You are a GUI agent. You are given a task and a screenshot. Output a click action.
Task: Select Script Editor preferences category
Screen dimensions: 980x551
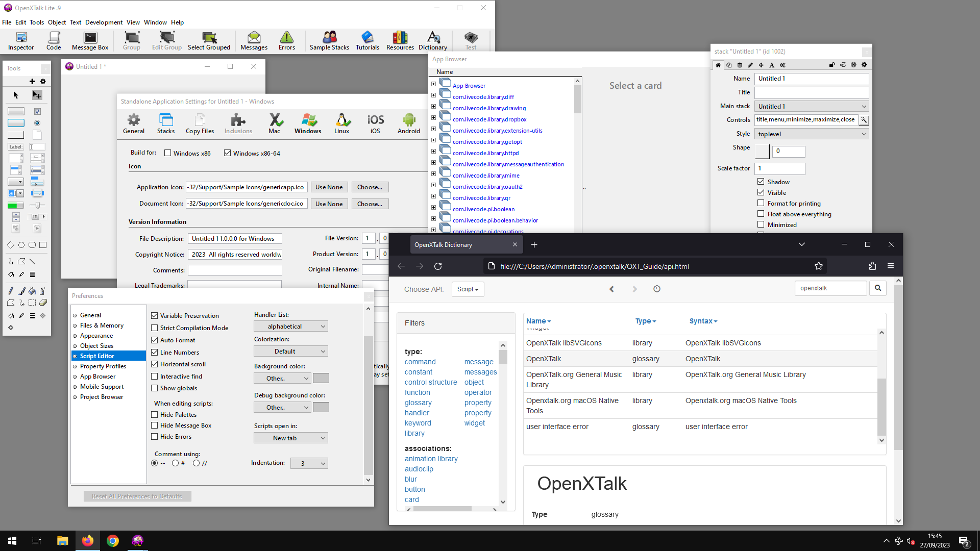(109, 356)
